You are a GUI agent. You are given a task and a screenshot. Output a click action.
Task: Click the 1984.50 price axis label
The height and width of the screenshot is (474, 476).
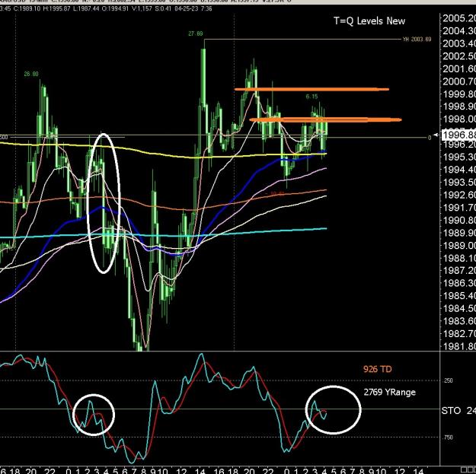pos(459,308)
